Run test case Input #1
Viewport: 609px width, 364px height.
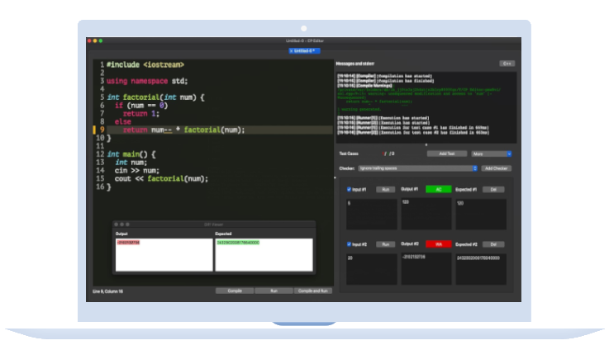click(x=384, y=189)
